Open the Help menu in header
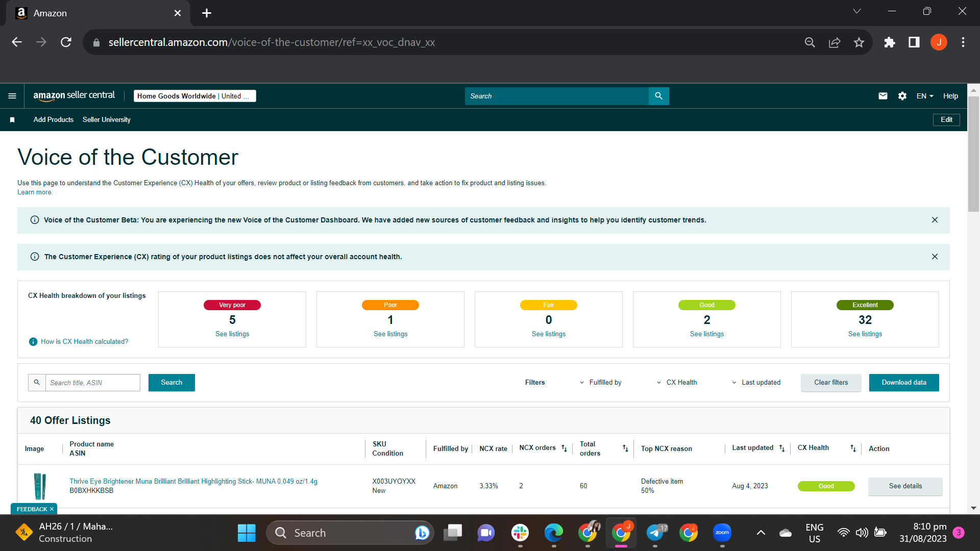 click(x=950, y=96)
